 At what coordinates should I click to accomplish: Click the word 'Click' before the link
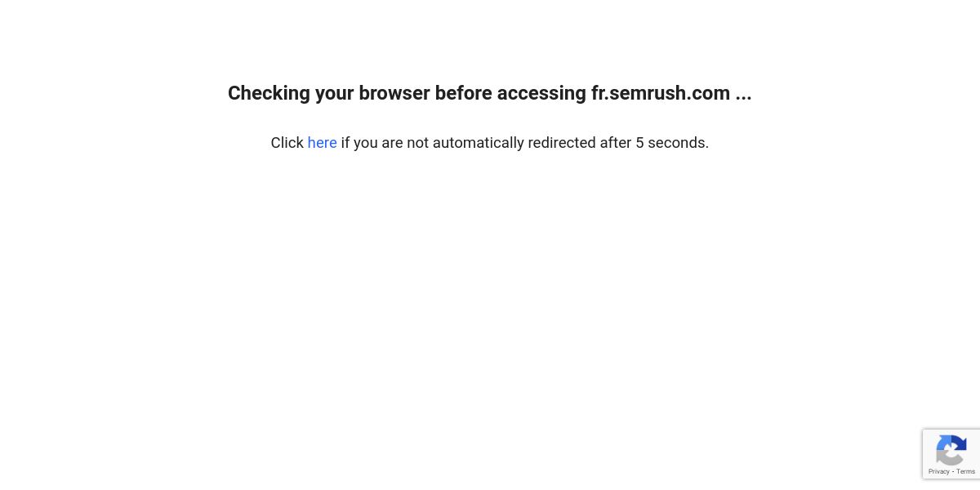pyautogui.click(x=287, y=142)
